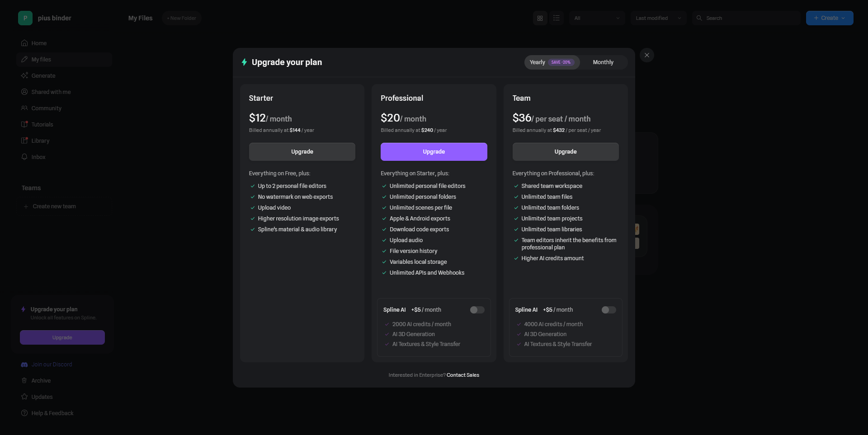
Task: Upgrade to the Professional plan
Action: [434, 152]
